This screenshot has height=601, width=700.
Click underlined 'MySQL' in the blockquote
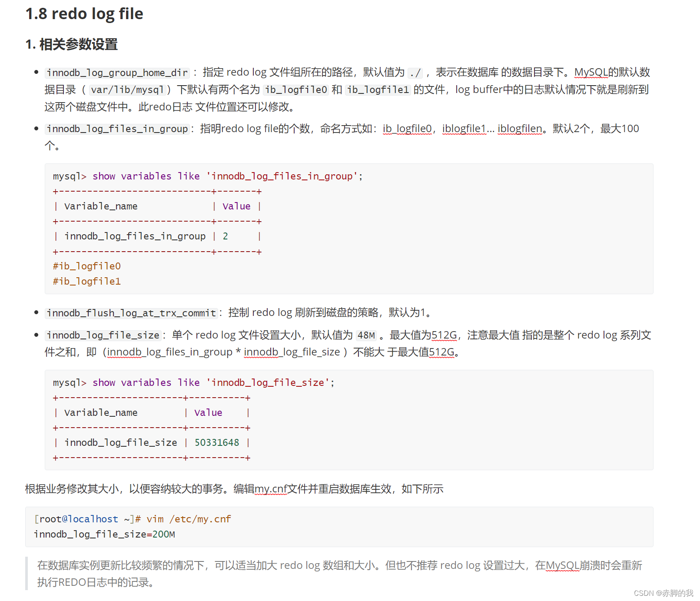(x=563, y=566)
